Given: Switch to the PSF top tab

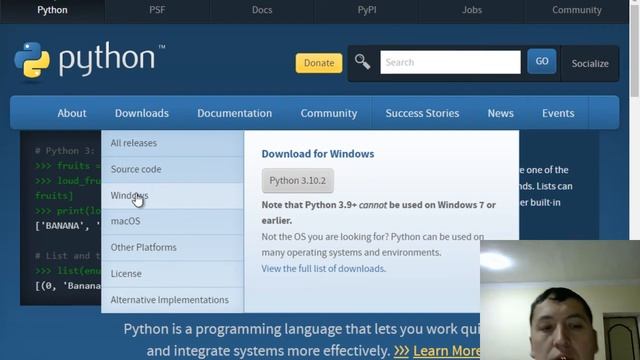Looking at the screenshot, I should coord(157,10).
